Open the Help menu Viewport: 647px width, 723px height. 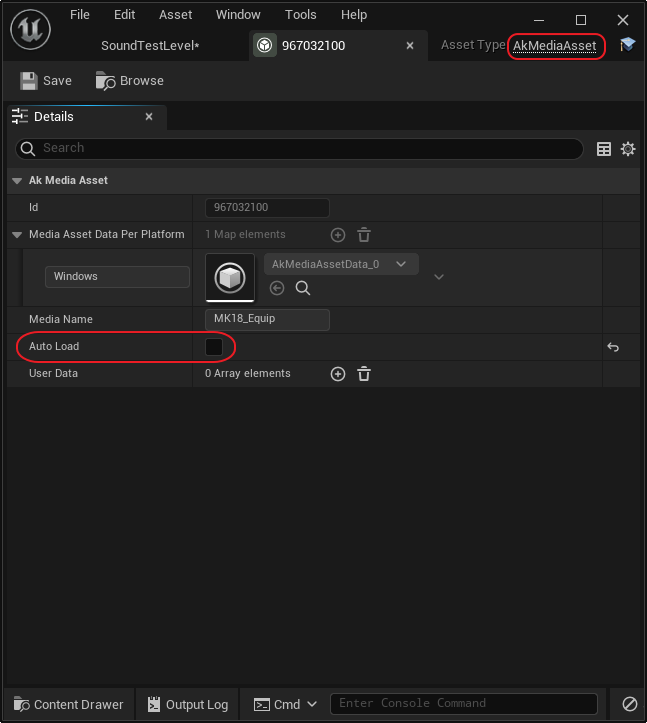click(354, 15)
